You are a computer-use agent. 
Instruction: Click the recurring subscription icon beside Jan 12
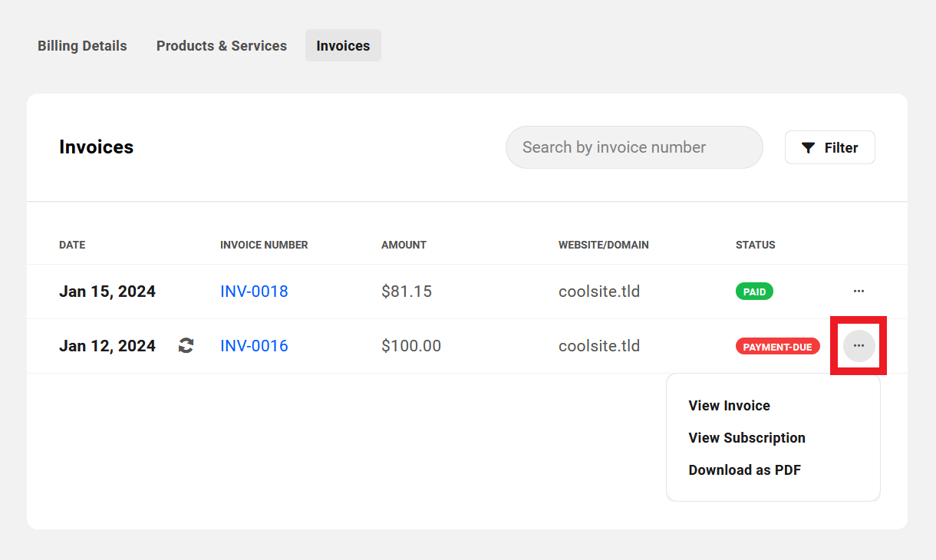click(x=185, y=345)
